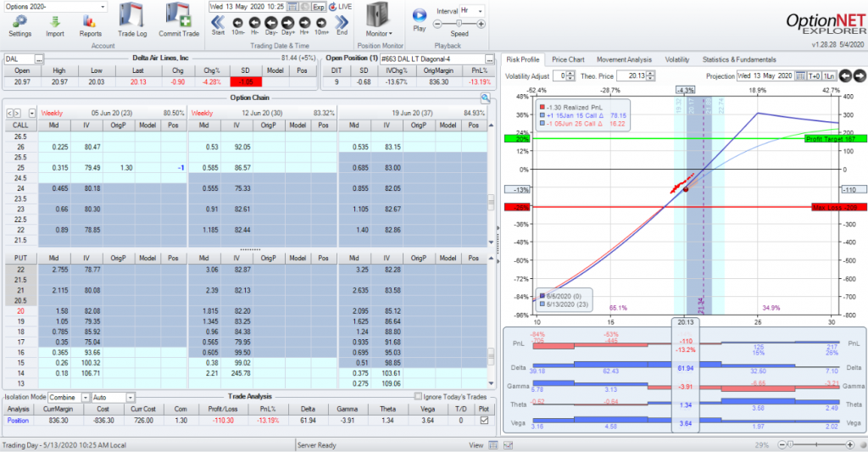The height and width of the screenshot is (452, 868).
Task: Switch to the Price Chart tab
Action: click(x=568, y=59)
